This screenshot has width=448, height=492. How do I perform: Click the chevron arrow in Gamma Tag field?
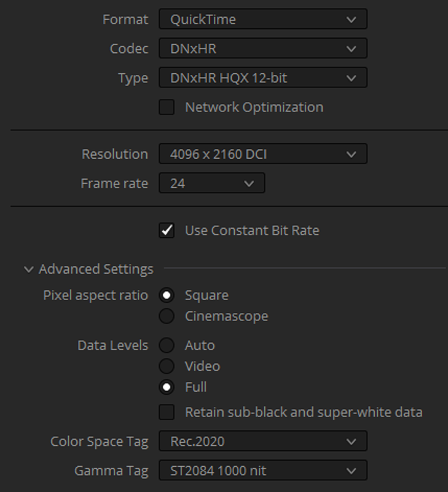[x=351, y=471]
